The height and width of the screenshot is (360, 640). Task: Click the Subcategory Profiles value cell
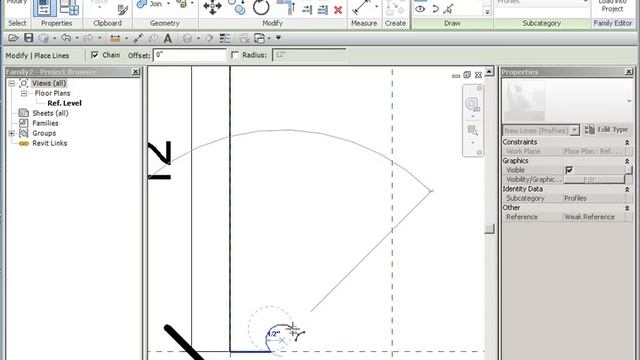click(x=594, y=198)
